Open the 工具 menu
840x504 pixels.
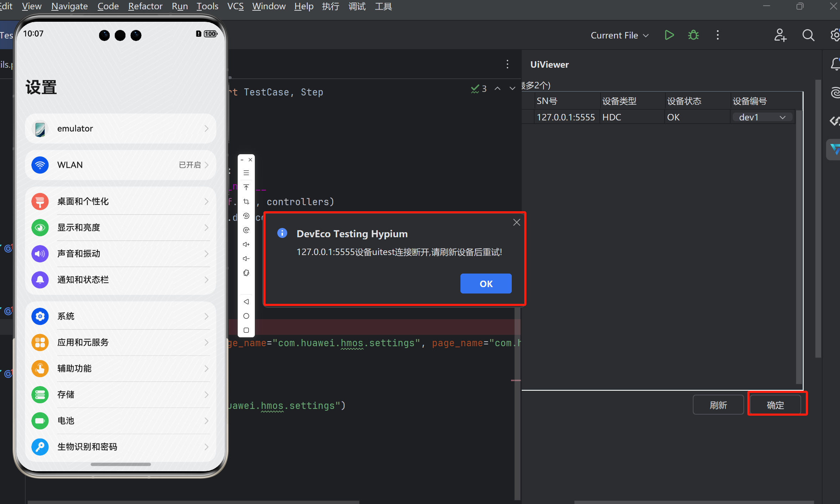(x=383, y=6)
